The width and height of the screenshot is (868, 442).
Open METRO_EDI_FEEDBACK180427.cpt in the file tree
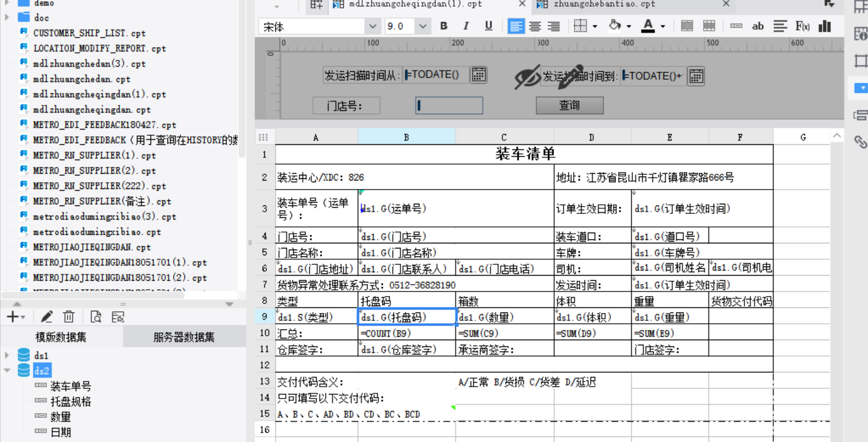105,125
